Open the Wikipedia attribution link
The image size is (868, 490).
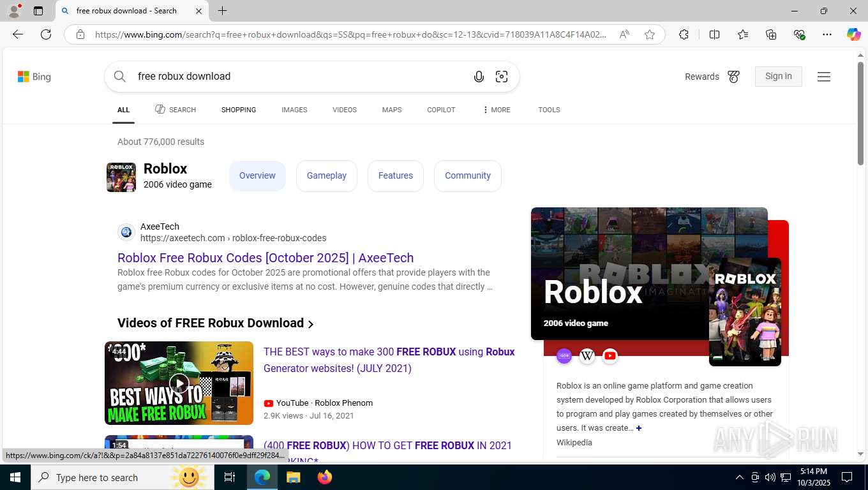(x=574, y=443)
